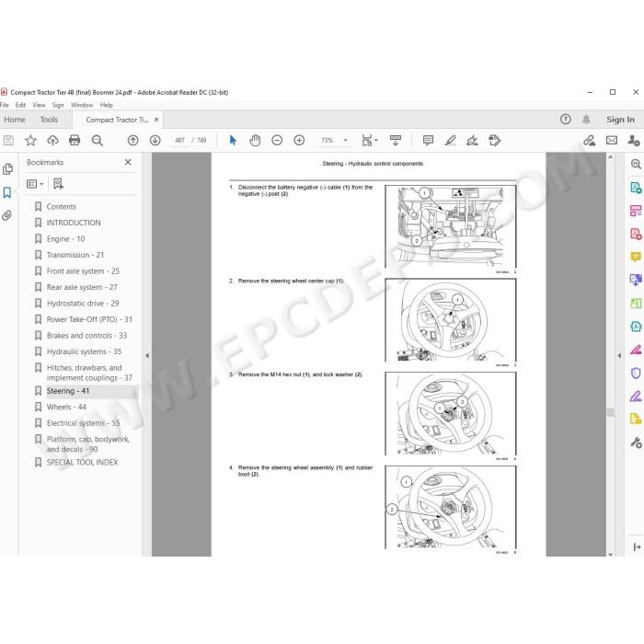Send the file by email
Screen dimensions: 644x644
[x=612, y=141]
